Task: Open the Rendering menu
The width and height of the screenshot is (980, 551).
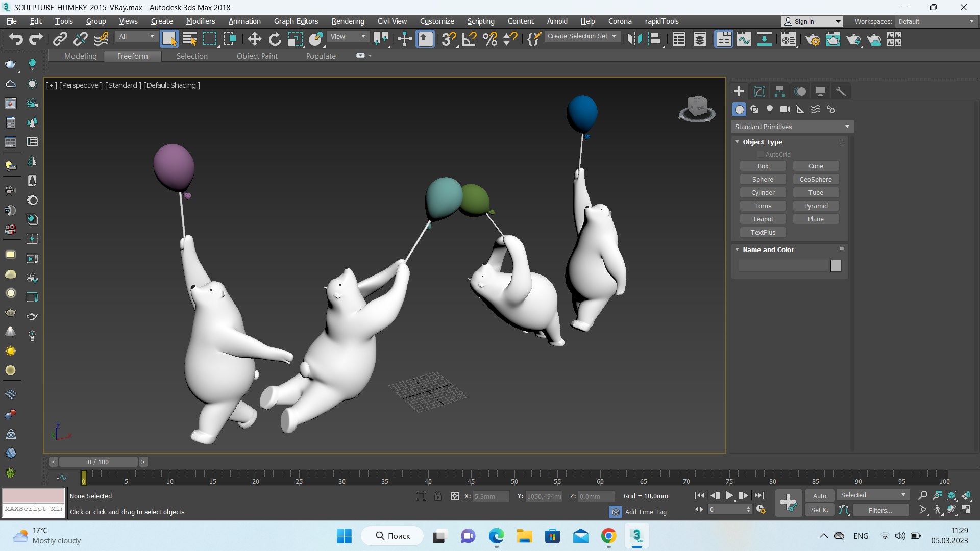Action: tap(348, 21)
